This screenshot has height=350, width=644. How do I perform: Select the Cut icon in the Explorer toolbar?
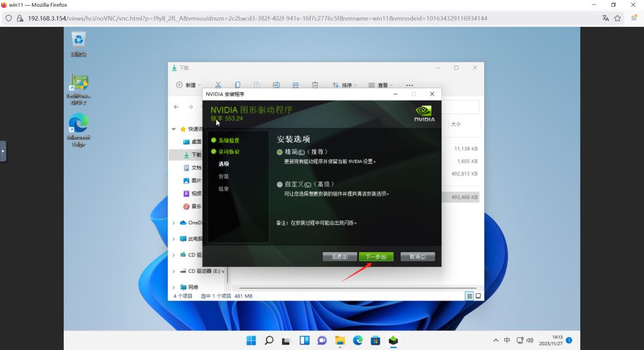click(217, 84)
